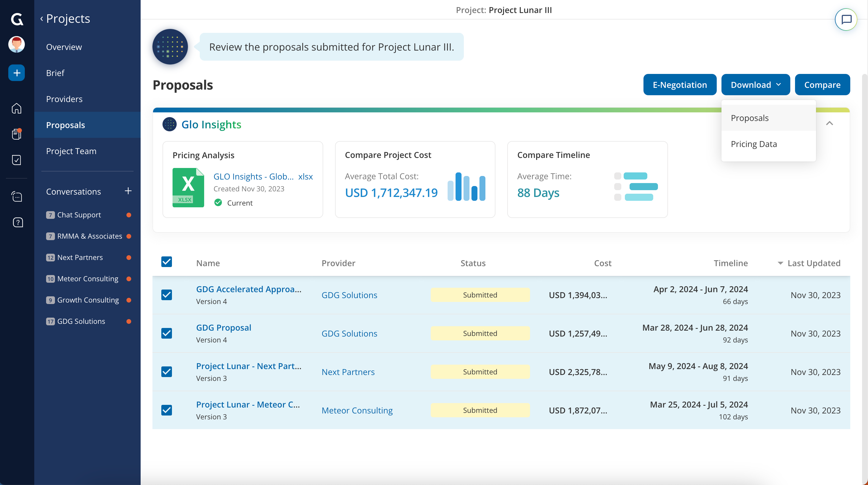Click the Compare button

[822, 85]
